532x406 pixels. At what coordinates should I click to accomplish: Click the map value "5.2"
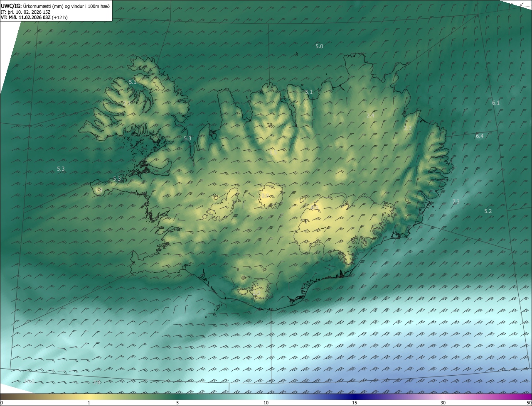pos(488,211)
